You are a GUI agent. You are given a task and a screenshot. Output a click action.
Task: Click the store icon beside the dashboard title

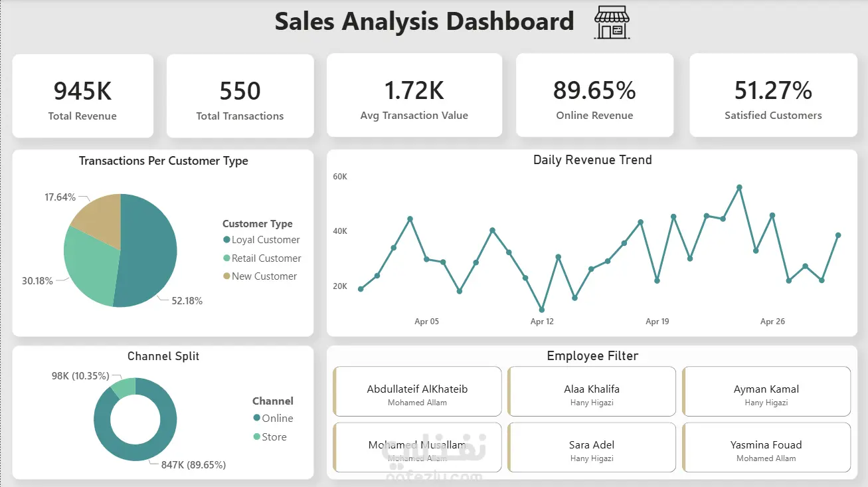coord(612,23)
